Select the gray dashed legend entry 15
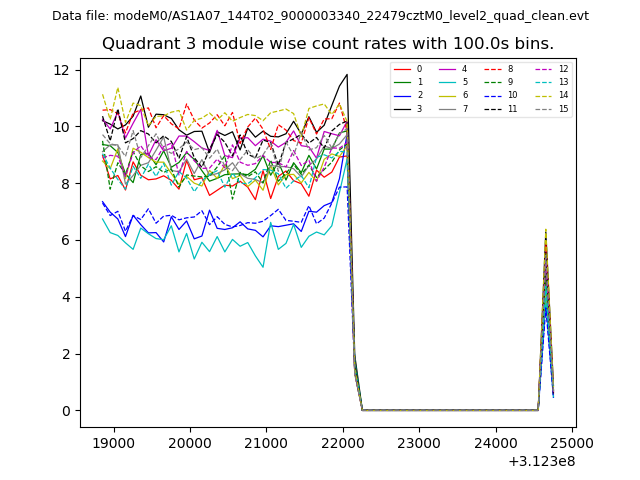 pyautogui.click(x=548, y=108)
